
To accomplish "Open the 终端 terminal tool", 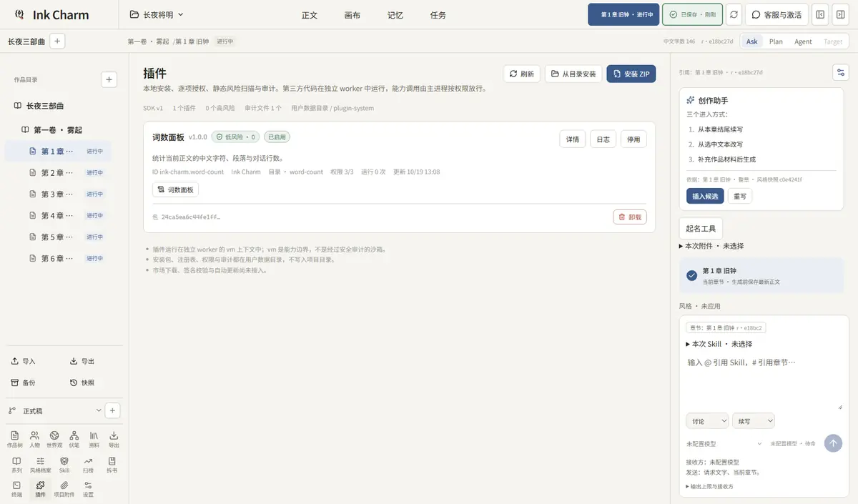I will 16,489.
